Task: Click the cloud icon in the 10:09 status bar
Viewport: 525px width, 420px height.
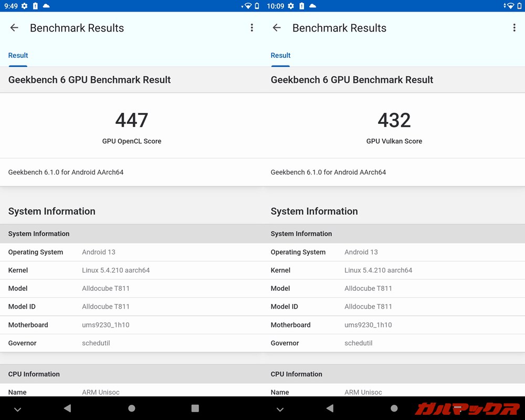Action: [313, 6]
